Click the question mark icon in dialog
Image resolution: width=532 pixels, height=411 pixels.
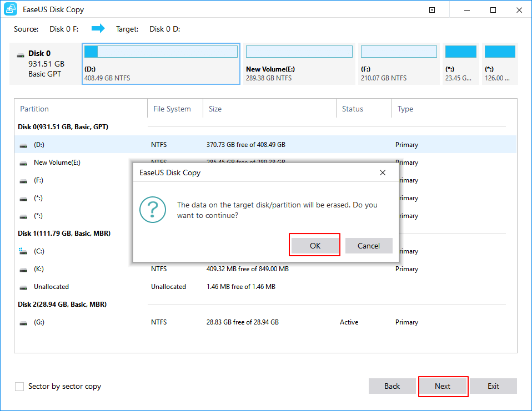click(x=153, y=210)
